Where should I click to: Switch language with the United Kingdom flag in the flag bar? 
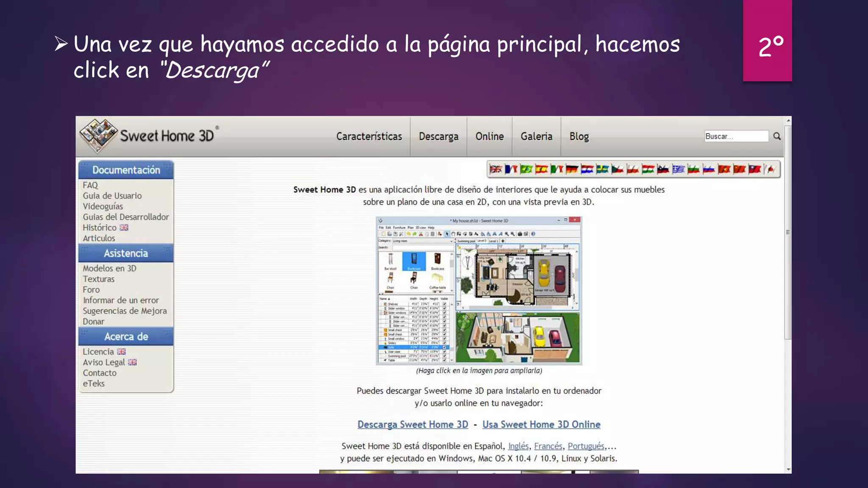495,169
